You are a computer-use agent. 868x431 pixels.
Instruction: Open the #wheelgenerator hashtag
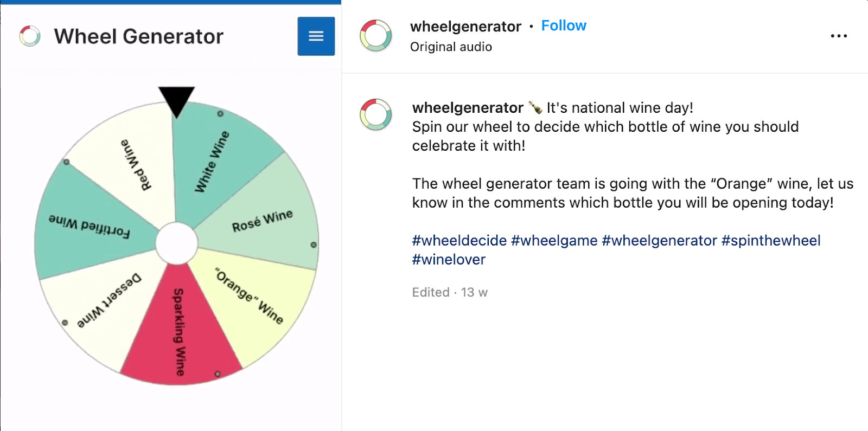coord(659,241)
